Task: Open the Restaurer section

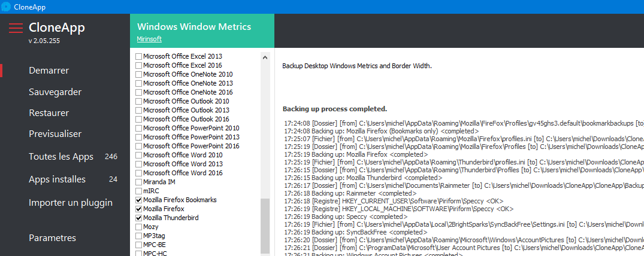Action: point(49,113)
